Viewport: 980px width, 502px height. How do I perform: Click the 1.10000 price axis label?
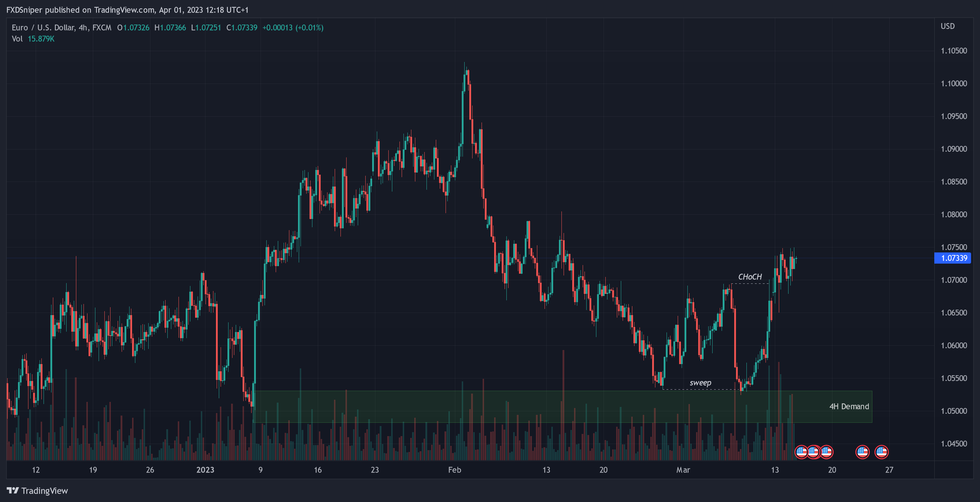(x=953, y=83)
